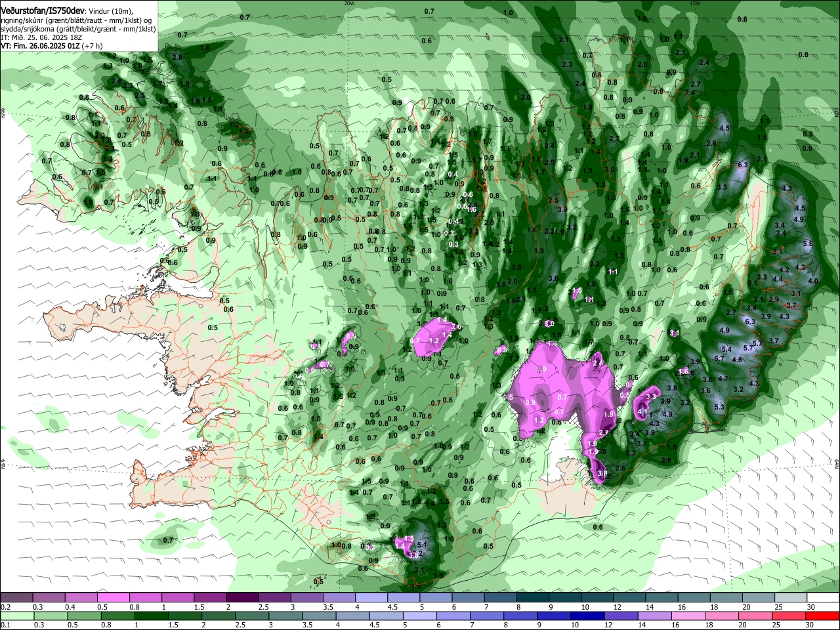Click snow legend swatch between 6 and 7
The width and height of the screenshot is (840, 630).
[468, 598]
